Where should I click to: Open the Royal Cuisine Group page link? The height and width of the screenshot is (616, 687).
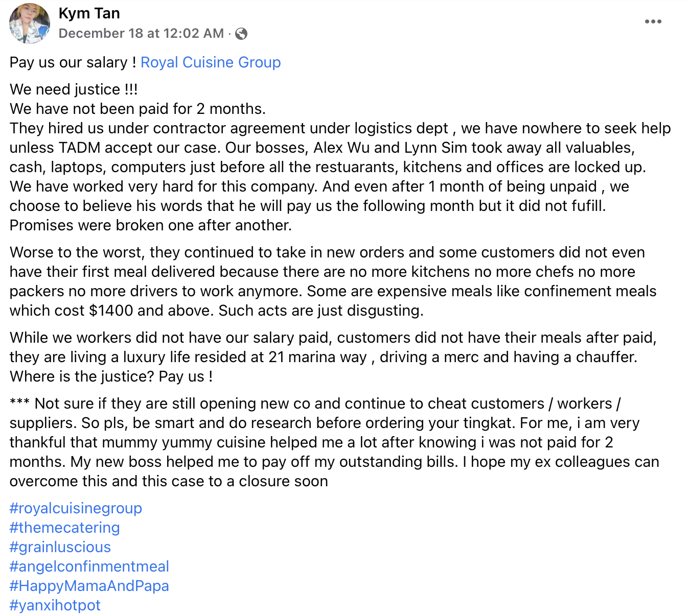[x=211, y=62]
